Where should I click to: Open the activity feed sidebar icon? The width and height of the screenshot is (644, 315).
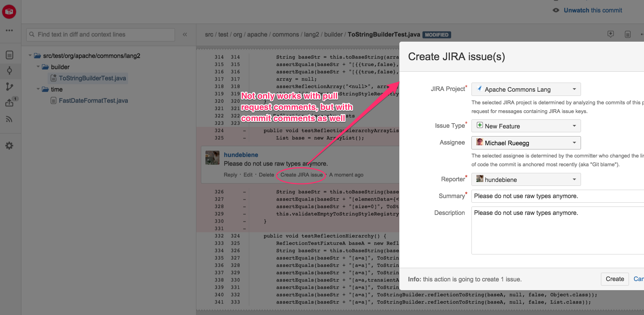pos(9,119)
